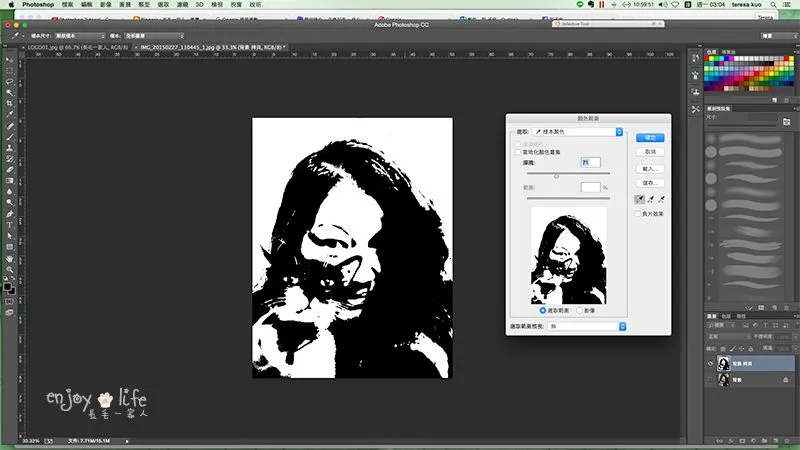Image resolution: width=800 pixels, height=450 pixels.
Task: Switch to IMG_20150227 document tab
Action: click(x=211, y=47)
